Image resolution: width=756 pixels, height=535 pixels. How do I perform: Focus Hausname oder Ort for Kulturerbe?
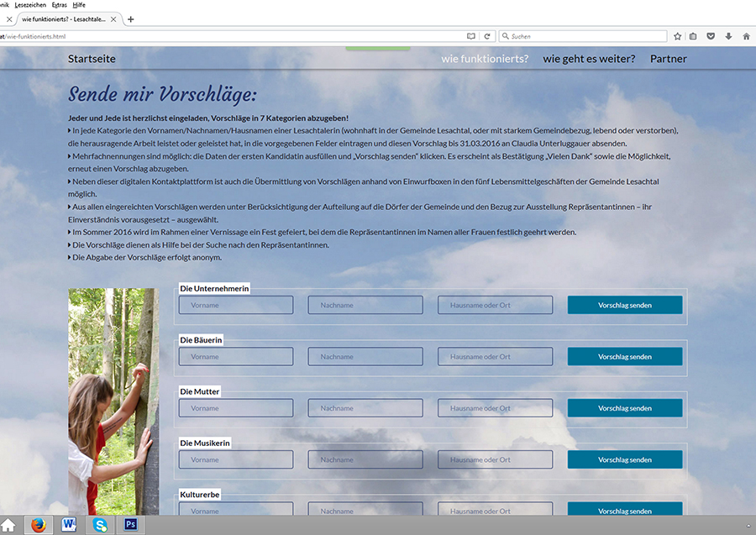pyautogui.click(x=495, y=509)
